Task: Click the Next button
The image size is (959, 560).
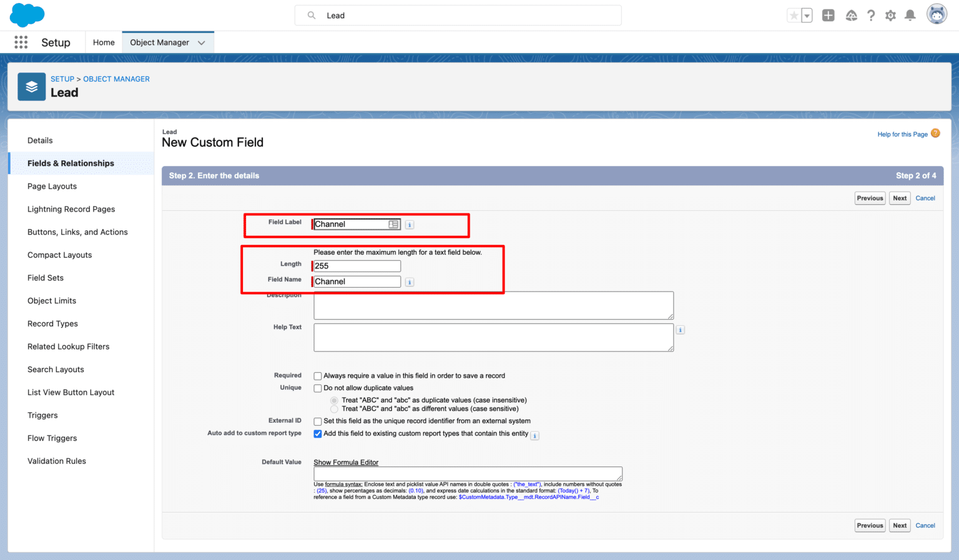Action: point(899,198)
